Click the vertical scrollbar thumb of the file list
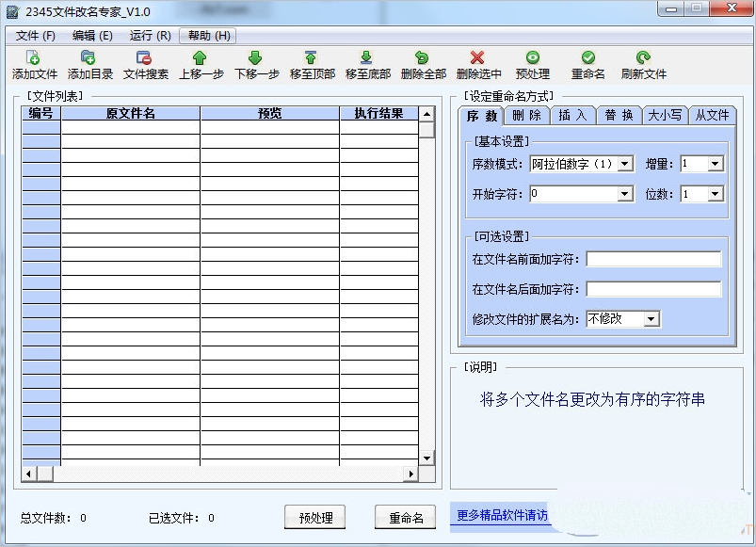This screenshot has width=756, height=547. [x=426, y=130]
